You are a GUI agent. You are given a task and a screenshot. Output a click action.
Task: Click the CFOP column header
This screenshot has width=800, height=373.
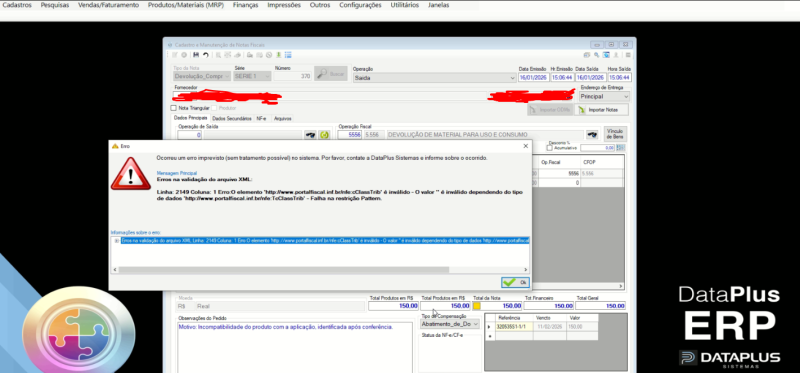[602, 162]
